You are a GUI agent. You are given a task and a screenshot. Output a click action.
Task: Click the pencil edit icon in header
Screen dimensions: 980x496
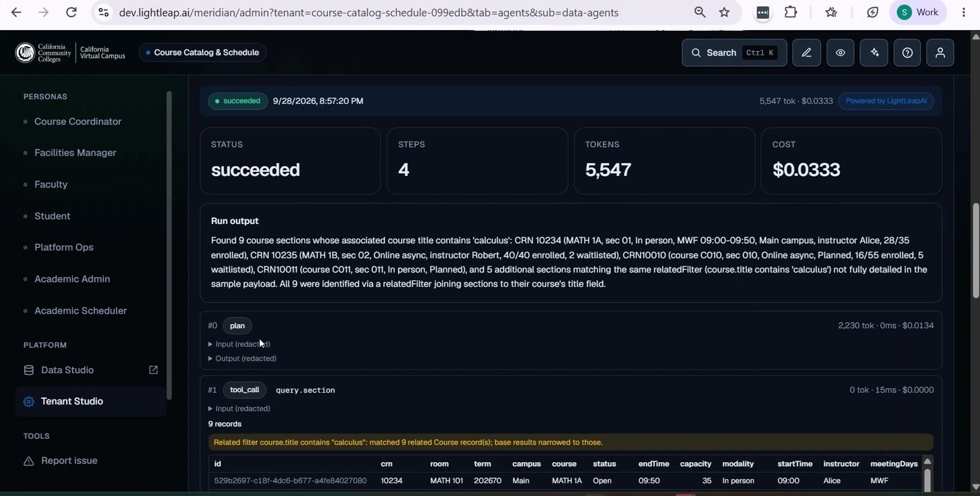[806, 53]
